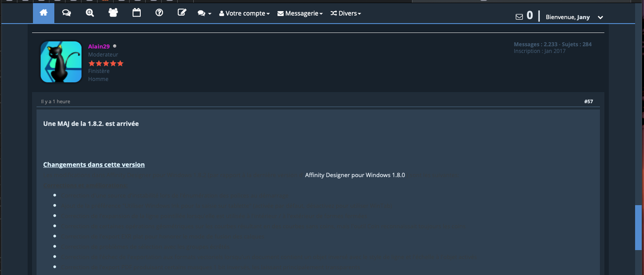This screenshot has width=644, height=275.
Task: Expand the Divers menu
Action: 346,14
